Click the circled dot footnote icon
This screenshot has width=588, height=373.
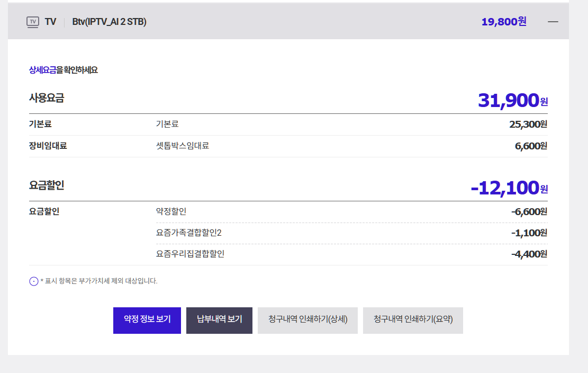pos(34,281)
